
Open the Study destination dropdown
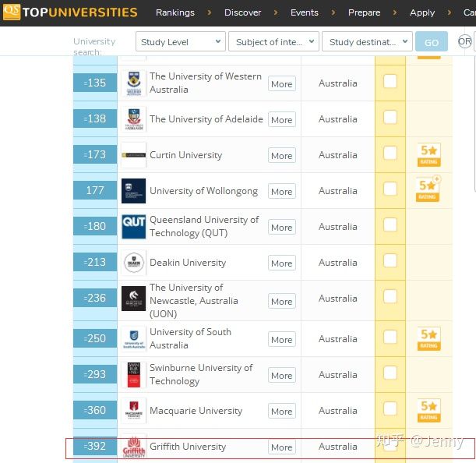click(367, 41)
